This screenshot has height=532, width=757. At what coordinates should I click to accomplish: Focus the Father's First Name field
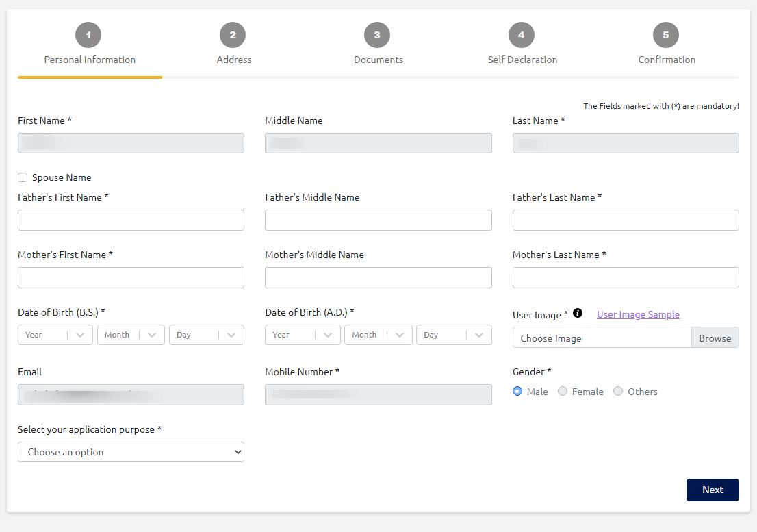(131, 220)
